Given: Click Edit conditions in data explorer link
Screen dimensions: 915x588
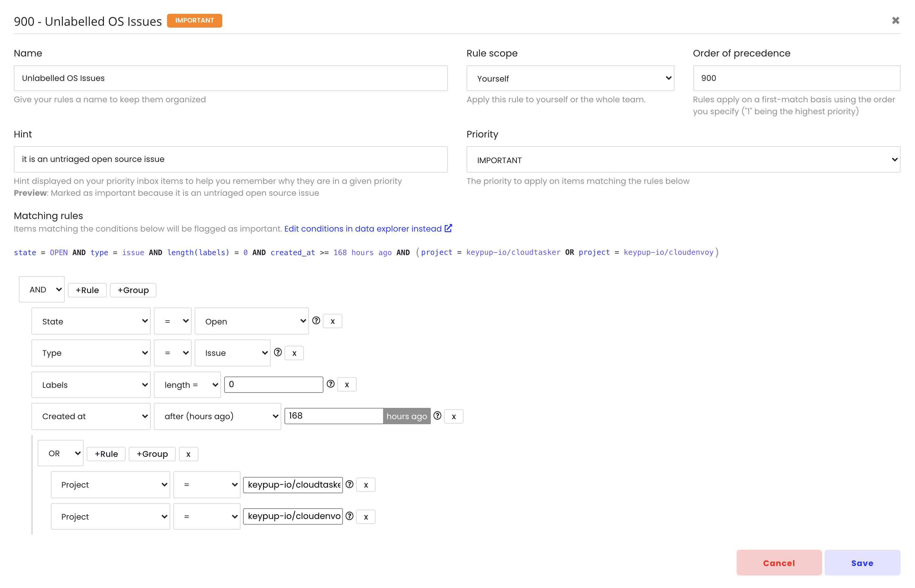Looking at the screenshot, I should click(x=363, y=229).
